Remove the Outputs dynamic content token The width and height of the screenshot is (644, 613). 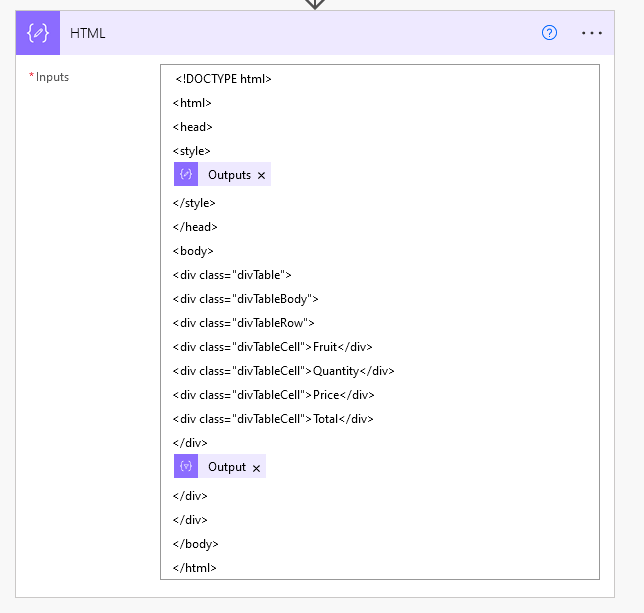point(262,176)
